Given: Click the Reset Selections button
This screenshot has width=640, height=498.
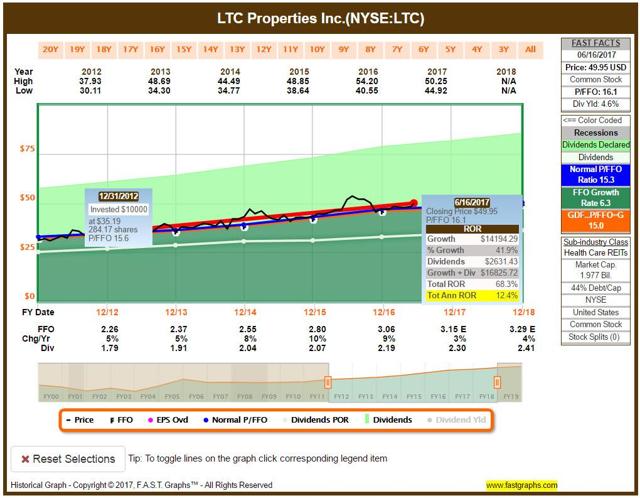Looking at the screenshot, I should tap(68, 459).
